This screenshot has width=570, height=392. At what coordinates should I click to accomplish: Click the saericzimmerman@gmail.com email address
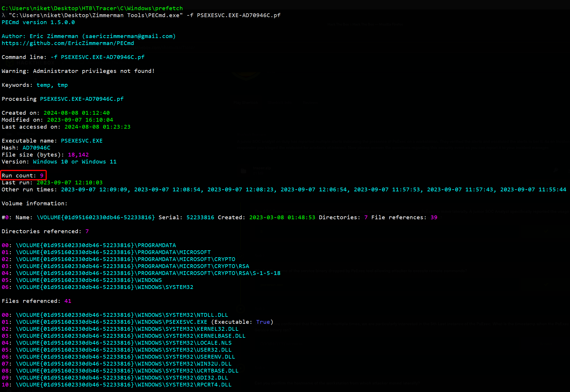129,36
